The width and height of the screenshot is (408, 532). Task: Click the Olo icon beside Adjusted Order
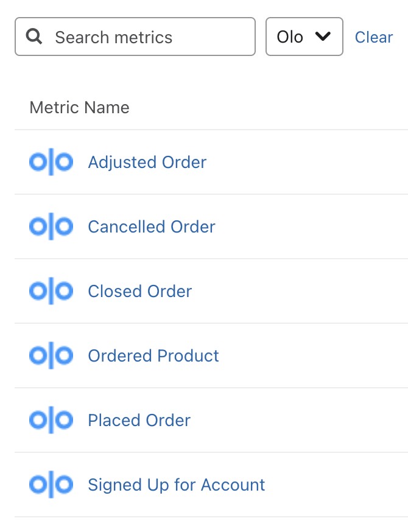pos(51,162)
